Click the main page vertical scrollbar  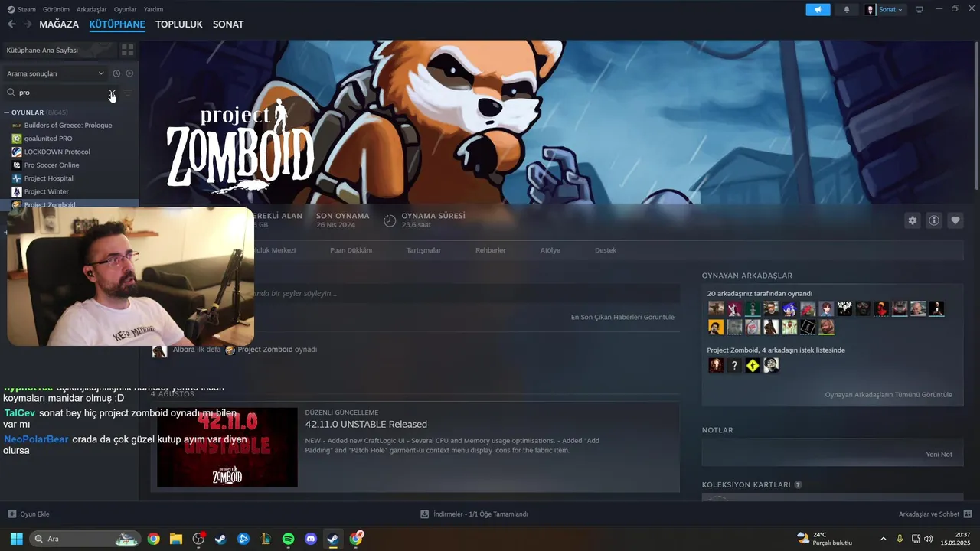pos(976,115)
